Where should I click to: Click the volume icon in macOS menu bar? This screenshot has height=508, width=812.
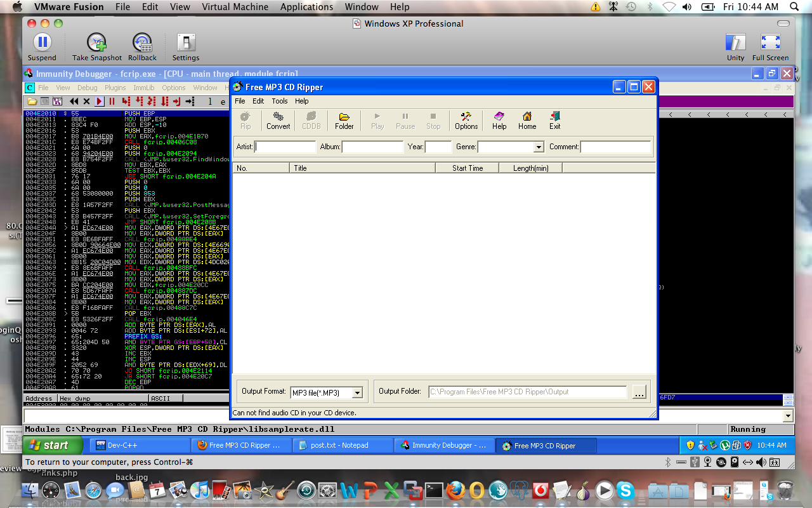click(687, 7)
